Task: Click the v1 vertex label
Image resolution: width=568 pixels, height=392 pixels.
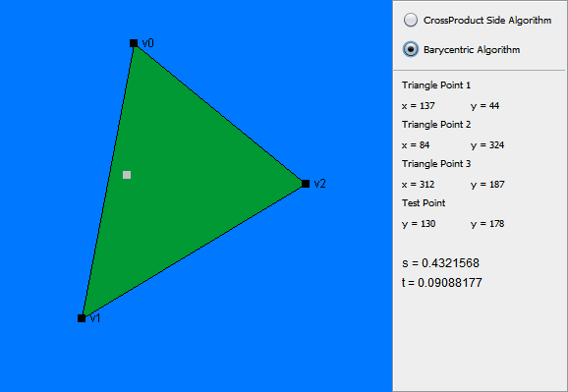Action: click(x=95, y=318)
